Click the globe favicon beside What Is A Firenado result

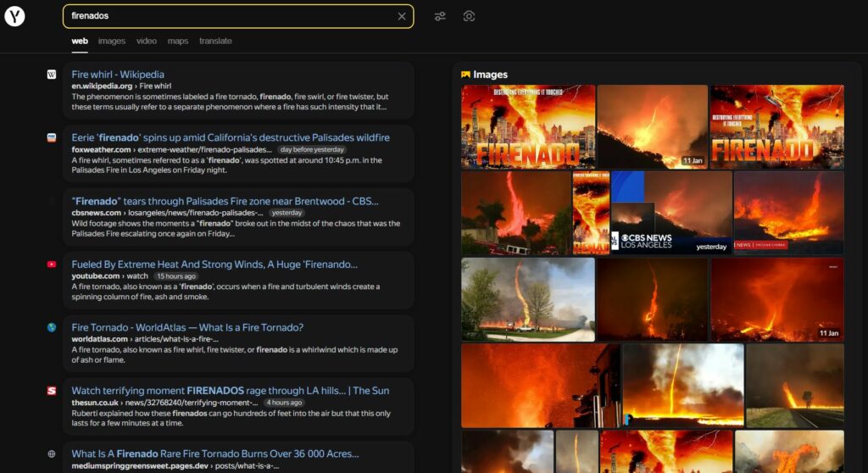coord(52,454)
